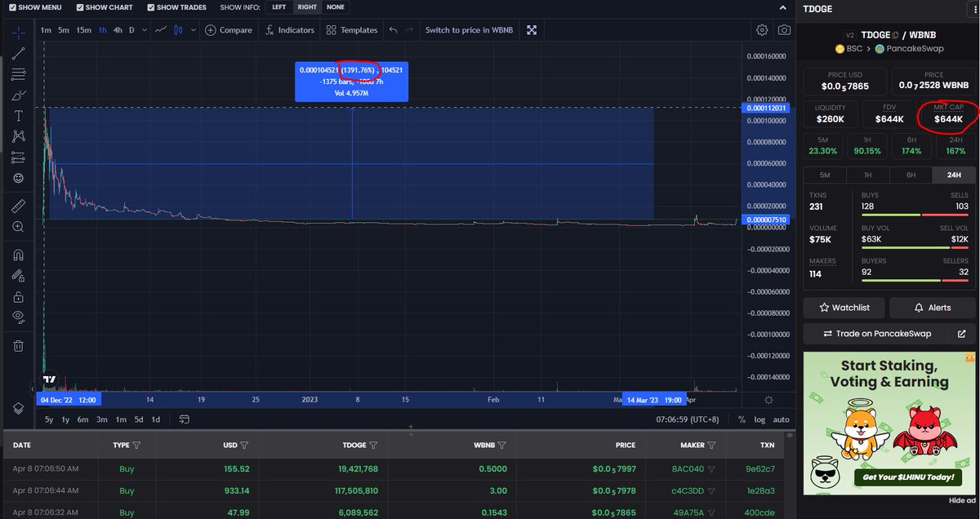The width and height of the screenshot is (980, 519).
Task: Click Switch to price in WBNB
Action: 469,30
